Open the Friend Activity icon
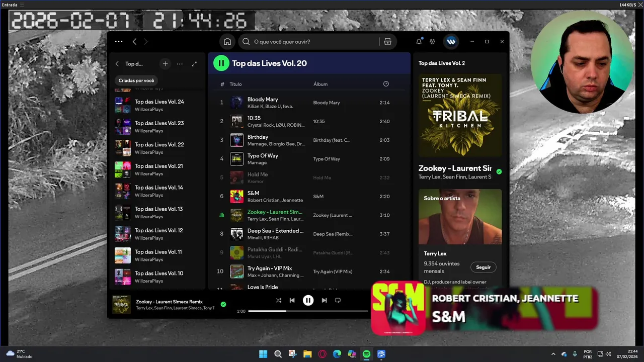644x362 pixels. point(432,42)
